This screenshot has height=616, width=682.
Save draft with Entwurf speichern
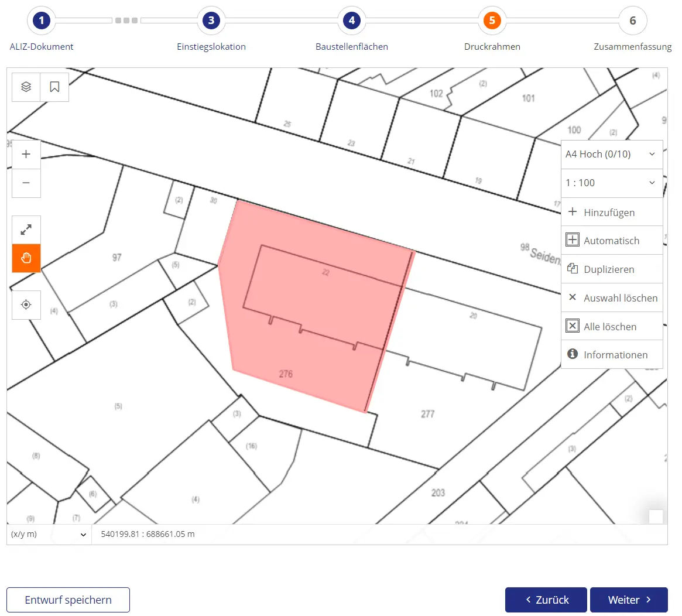click(67, 600)
